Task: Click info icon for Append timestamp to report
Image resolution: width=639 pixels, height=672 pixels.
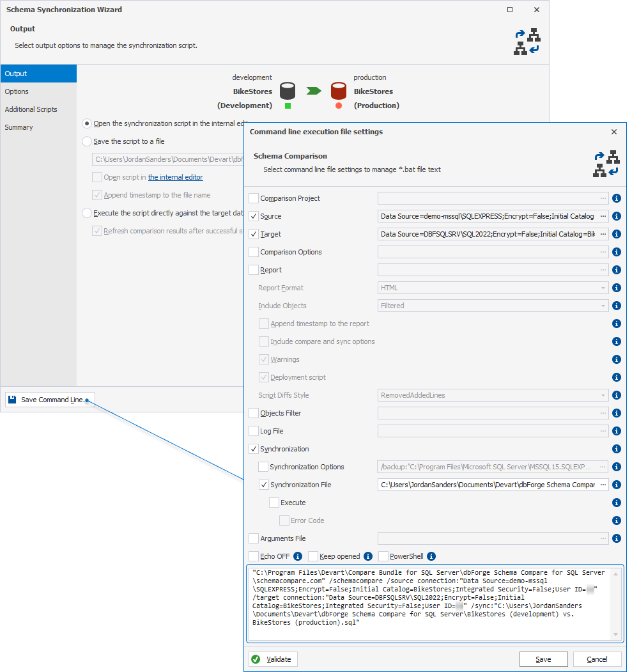Action: coord(616,324)
